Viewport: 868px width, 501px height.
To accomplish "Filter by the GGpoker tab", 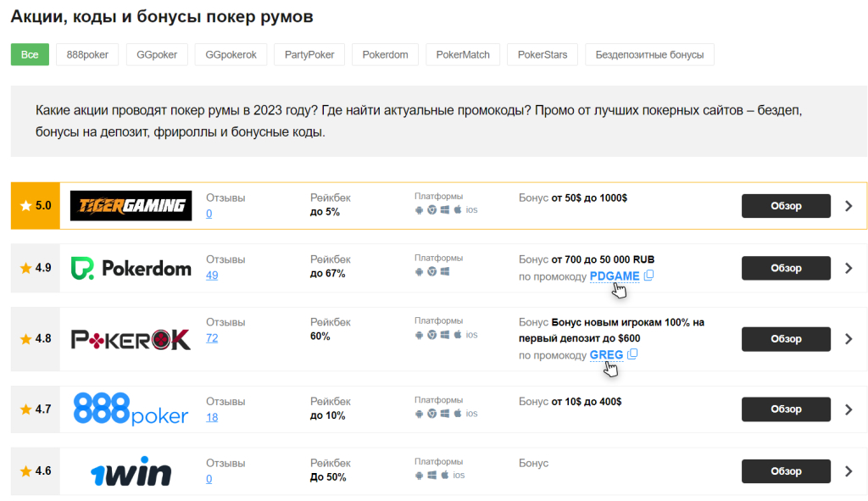I will [x=157, y=55].
